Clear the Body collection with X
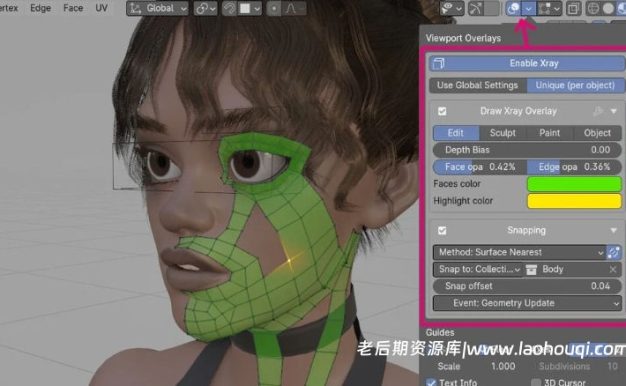Image resolution: width=626 pixels, height=386 pixels. [x=613, y=270]
